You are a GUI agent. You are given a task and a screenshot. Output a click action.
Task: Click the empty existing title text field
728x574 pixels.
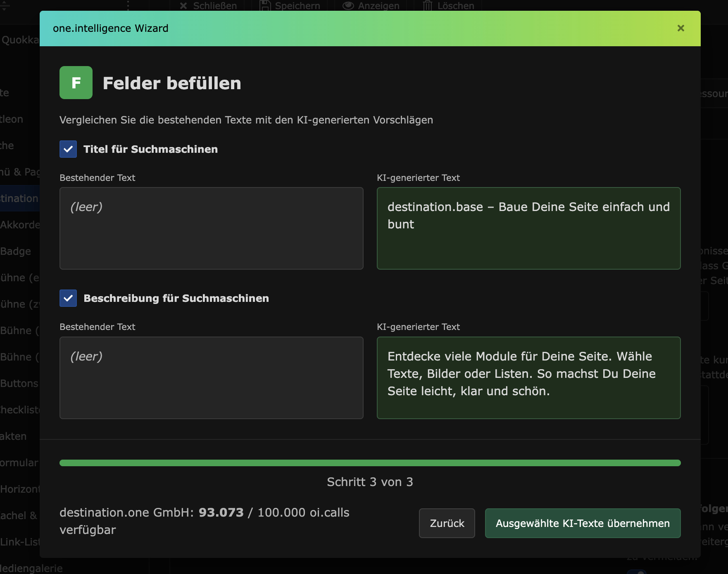[x=211, y=228]
